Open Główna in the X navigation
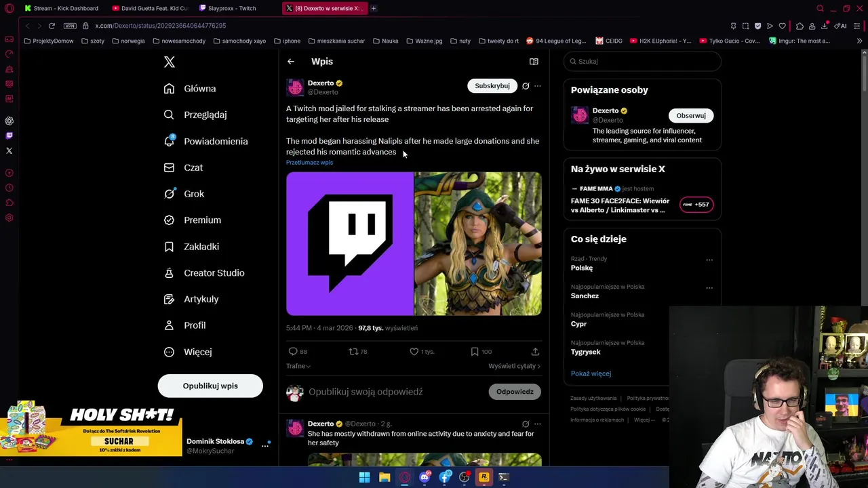 191,89
